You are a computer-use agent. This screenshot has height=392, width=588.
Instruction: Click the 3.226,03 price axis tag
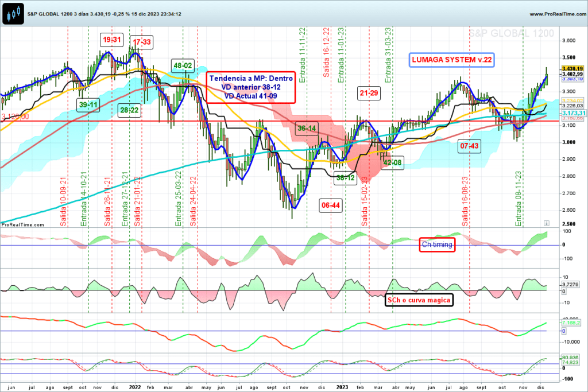(x=572, y=106)
